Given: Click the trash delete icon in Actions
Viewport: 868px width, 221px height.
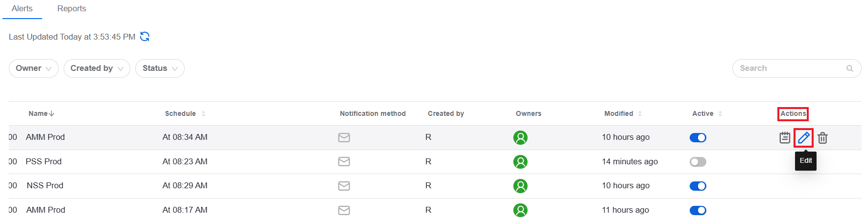Looking at the screenshot, I should point(822,138).
